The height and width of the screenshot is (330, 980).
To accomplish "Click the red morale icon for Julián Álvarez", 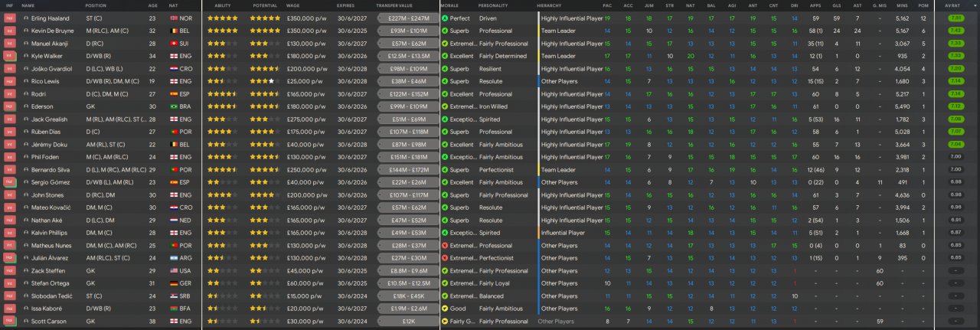I will tap(445, 258).
